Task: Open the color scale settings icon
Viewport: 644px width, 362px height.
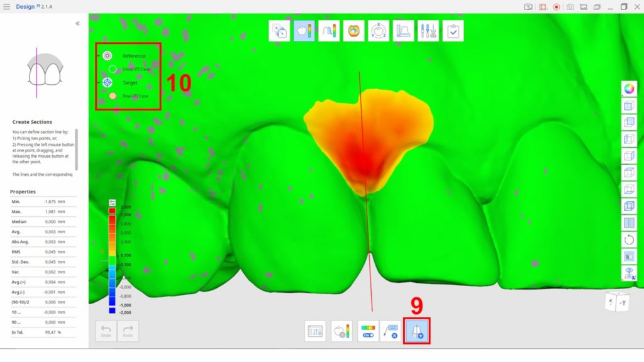Action: coord(112,203)
